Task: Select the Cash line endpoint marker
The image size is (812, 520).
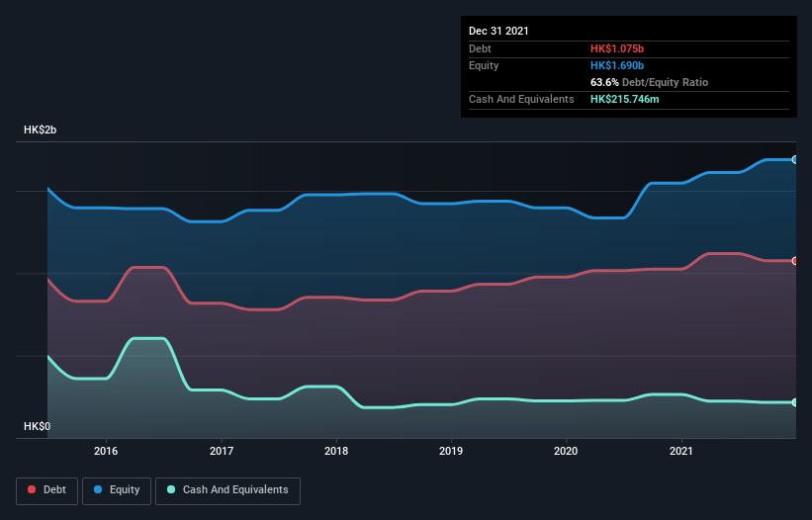Action: 795,402
